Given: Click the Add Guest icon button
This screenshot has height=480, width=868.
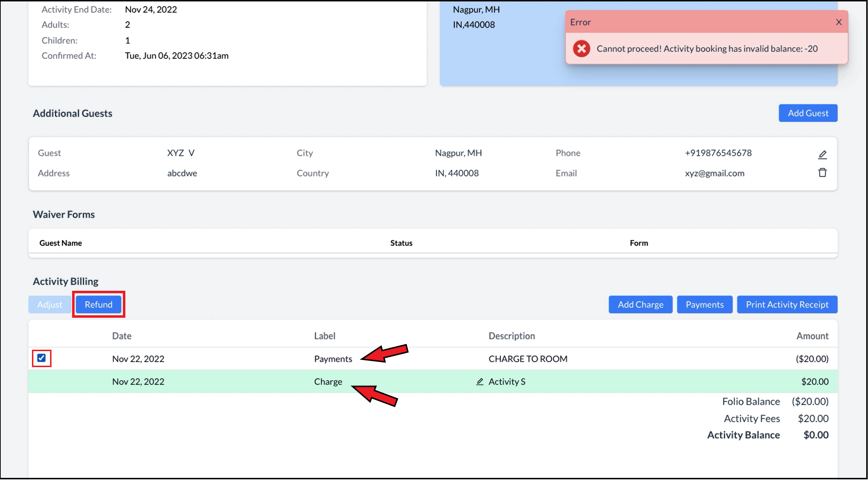Looking at the screenshot, I should point(808,113).
